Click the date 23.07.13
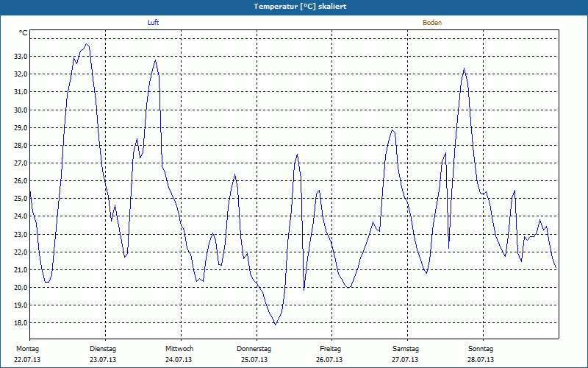 tap(103, 360)
